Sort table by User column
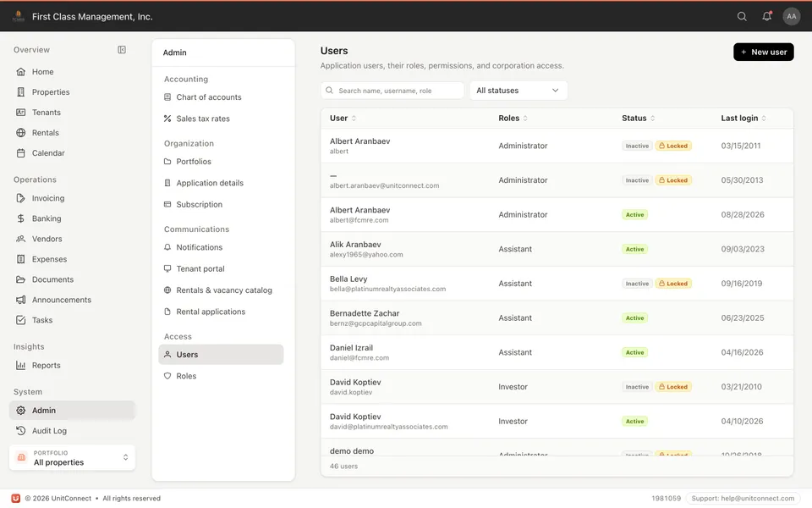 [x=343, y=119]
